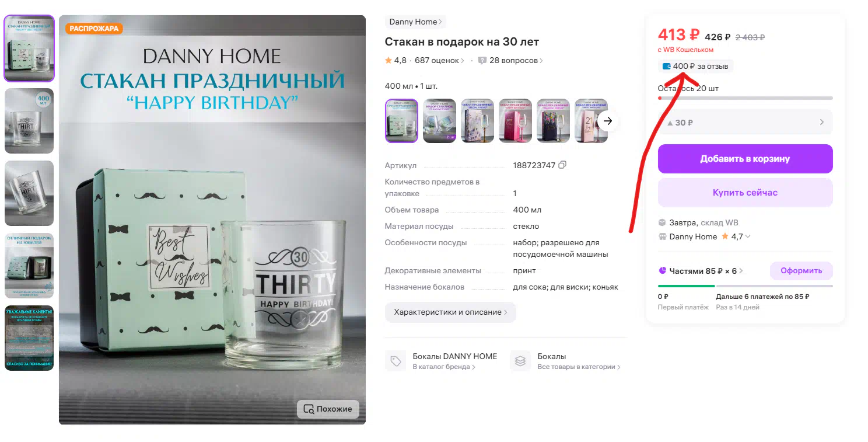Expand seller rating 4,7 dropdown chevron
Viewport: 868px width, 442px height.
(x=748, y=236)
